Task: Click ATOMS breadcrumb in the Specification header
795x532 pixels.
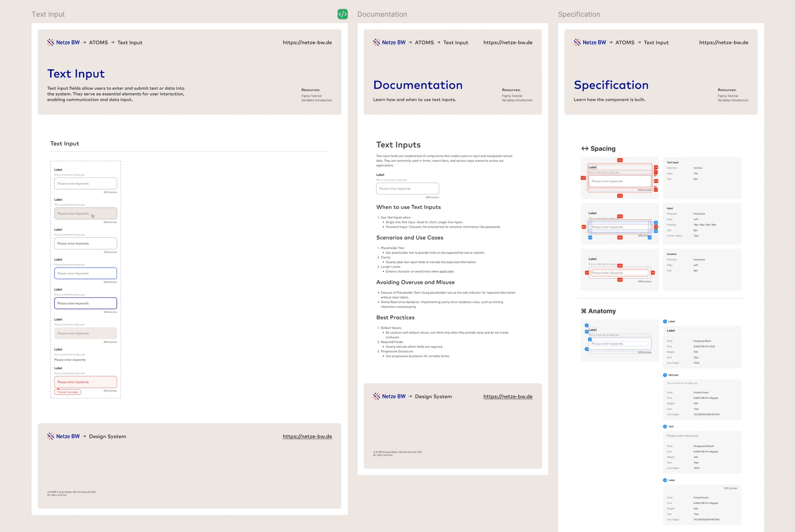Action: tap(625, 42)
